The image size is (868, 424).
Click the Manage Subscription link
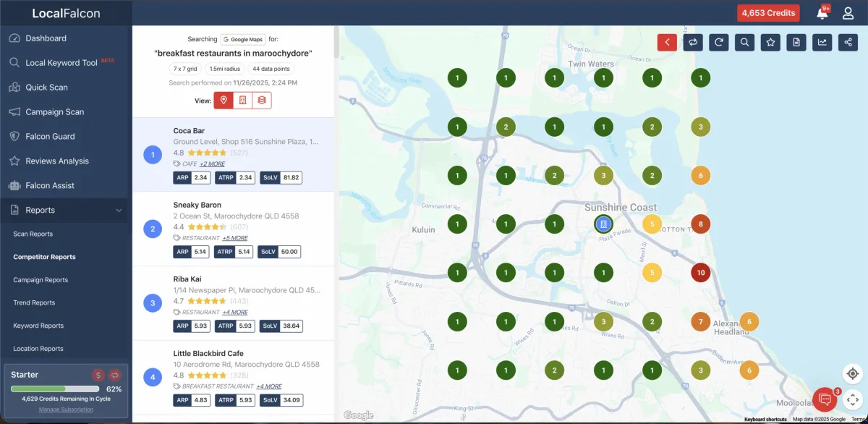(x=66, y=410)
